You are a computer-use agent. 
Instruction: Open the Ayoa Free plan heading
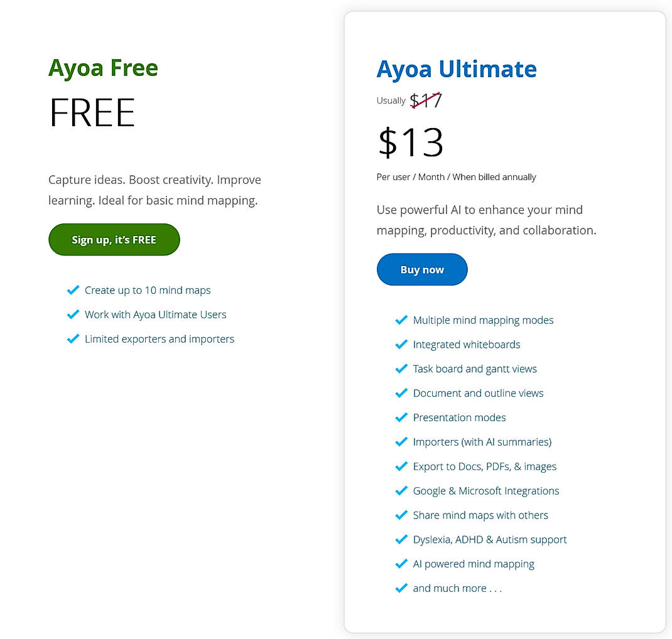(103, 67)
